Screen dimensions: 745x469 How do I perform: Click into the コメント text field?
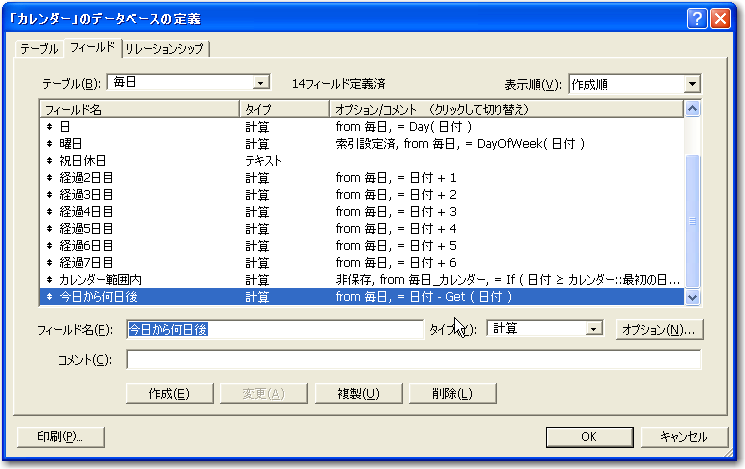coord(413,360)
